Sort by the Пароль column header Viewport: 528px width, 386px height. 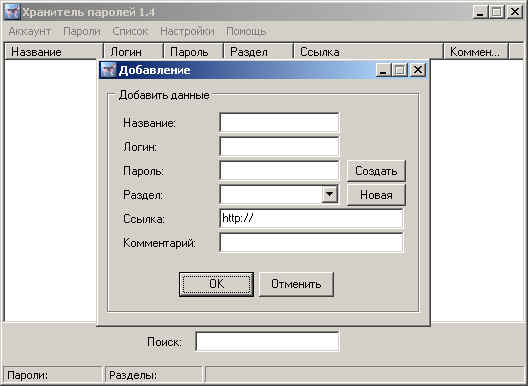coord(193,52)
